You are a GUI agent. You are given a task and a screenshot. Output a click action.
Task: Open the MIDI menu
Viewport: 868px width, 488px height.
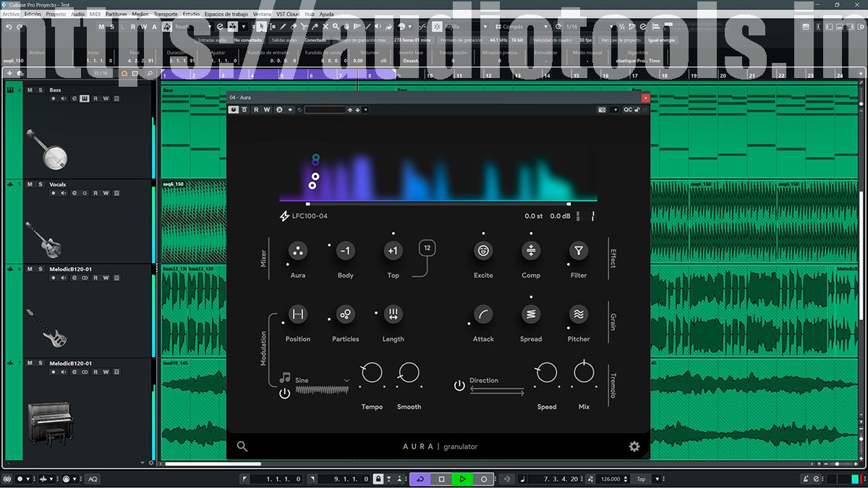95,14
